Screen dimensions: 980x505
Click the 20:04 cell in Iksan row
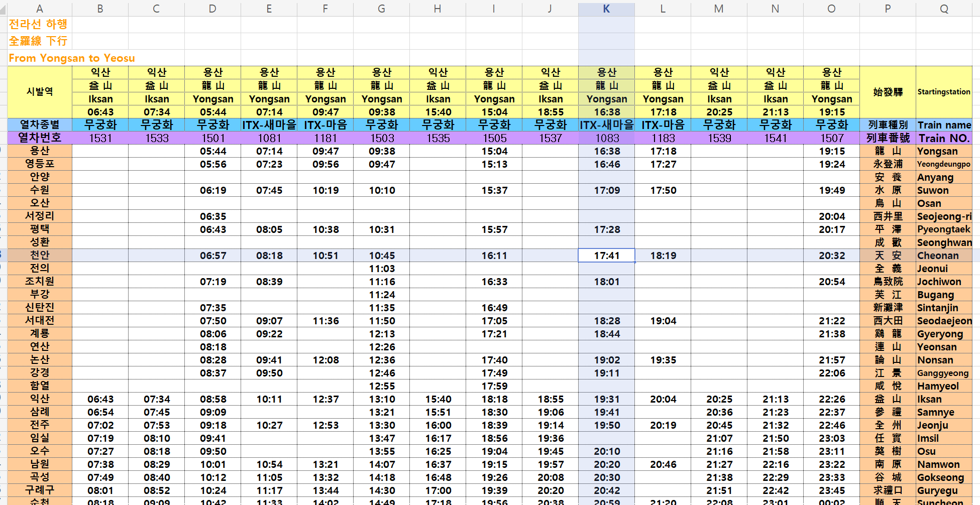pos(663,399)
